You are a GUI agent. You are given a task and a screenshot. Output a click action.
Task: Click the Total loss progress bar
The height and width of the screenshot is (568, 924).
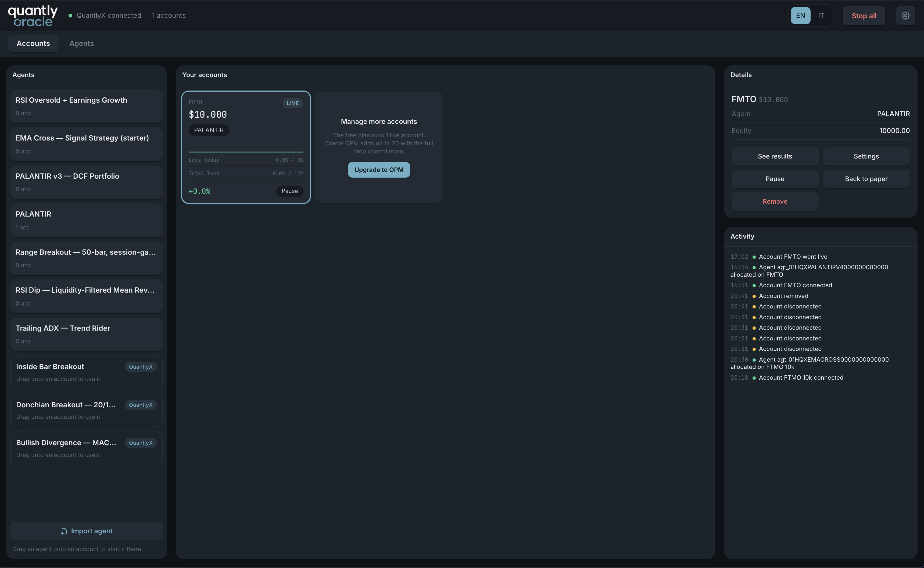[246, 179]
